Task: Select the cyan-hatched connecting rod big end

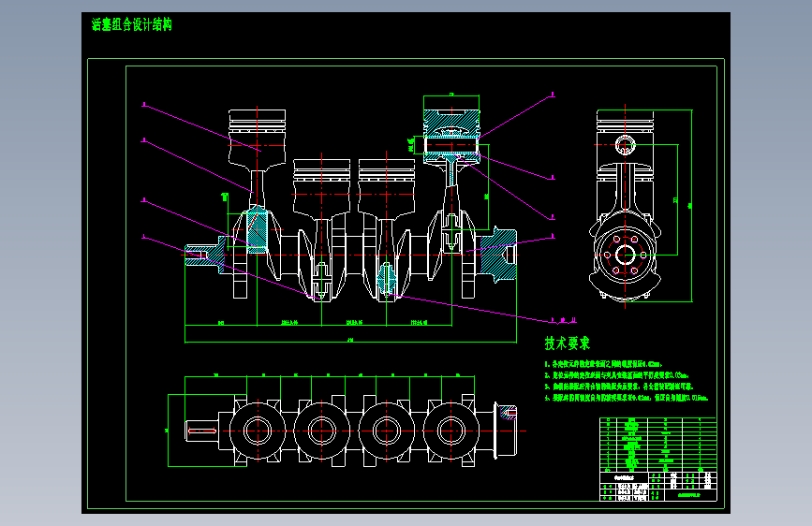Action: tap(257, 229)
